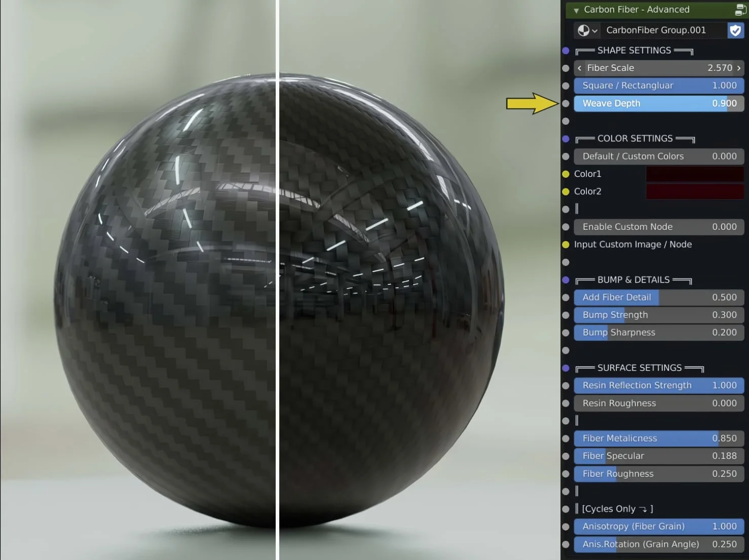Viewport: 749px width, 560px height.
Task: Click the Add Fiber Detail field
Action: [x=658, y=297]
